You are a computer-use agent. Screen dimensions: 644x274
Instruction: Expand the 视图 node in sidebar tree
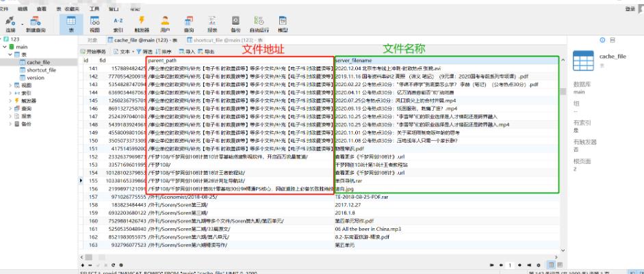[x=10, y=85]
